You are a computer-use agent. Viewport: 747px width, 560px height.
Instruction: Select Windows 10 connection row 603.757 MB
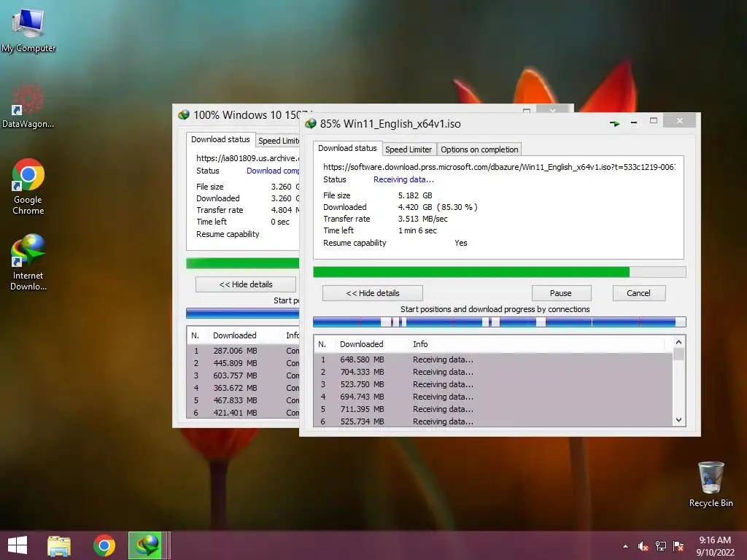pyautogui.click(x=243, y=376)
